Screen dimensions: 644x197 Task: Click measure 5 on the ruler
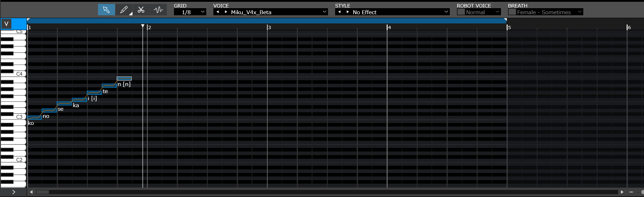[x=509, y=27]
